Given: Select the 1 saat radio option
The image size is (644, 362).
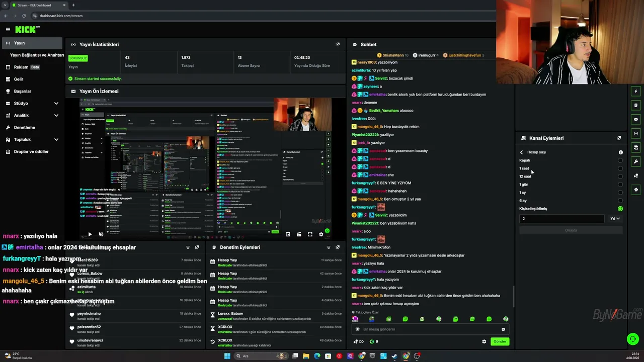Looking at the screenshot, I should (x=620, y=168).
